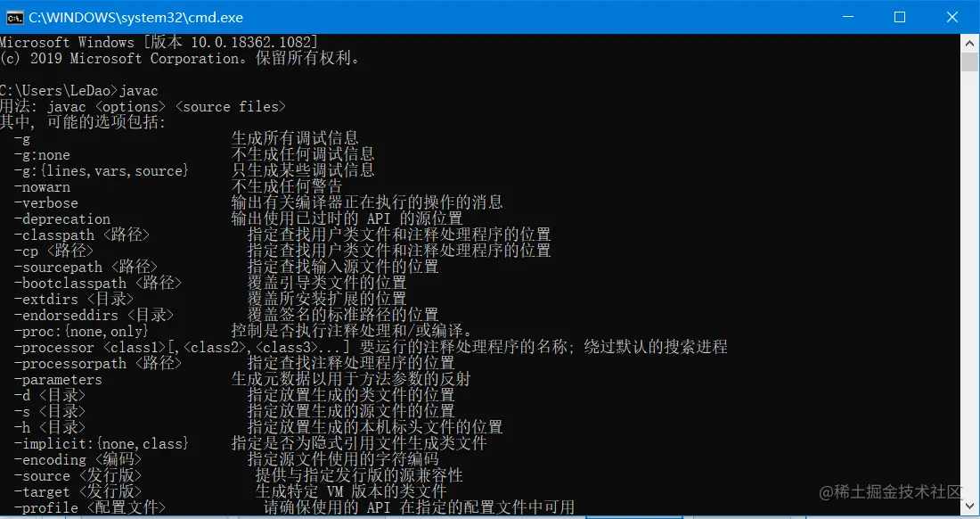This screenshot has height=519, width=980.
Task: Click the -classpath option line
Action: tap(282, 235)
